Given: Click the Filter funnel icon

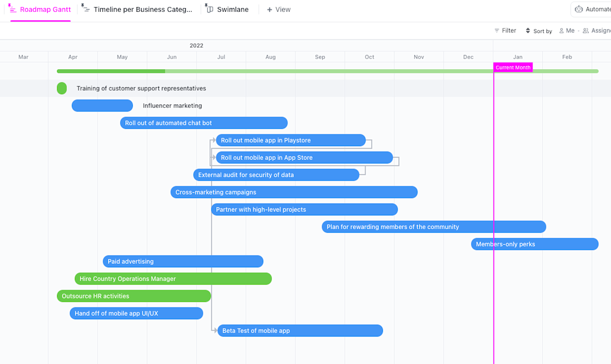Looking at the screenshot, I should [496, 30].
